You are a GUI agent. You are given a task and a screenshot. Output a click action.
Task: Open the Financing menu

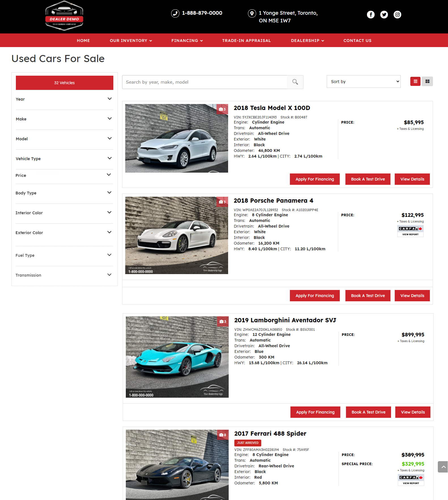click(187, 41)
